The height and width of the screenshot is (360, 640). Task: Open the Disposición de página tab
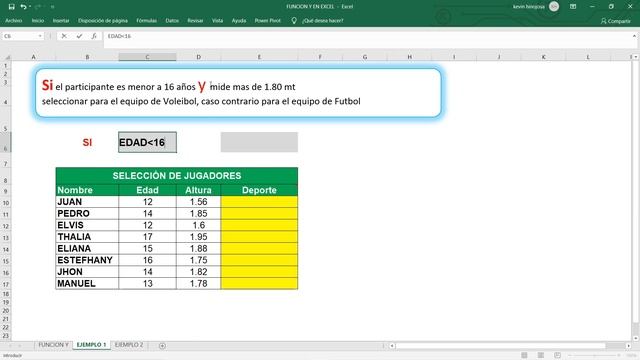(x=103, y=20)
